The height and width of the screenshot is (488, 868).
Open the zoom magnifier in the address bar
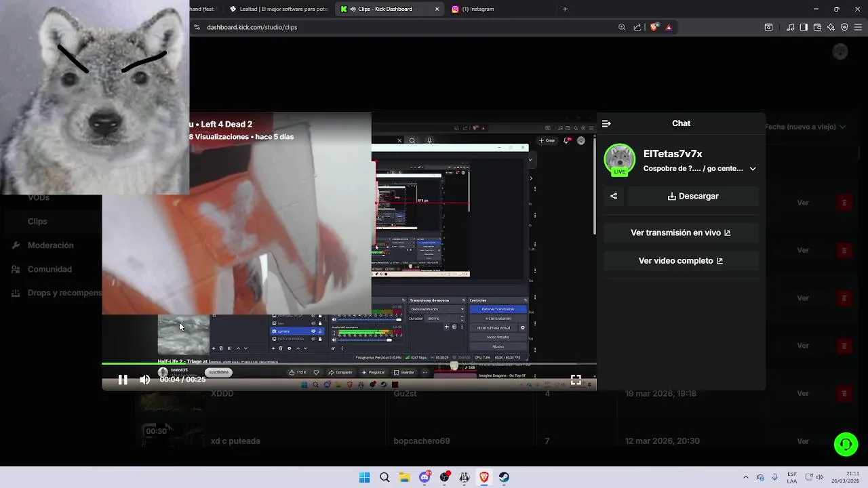(622, 27)
